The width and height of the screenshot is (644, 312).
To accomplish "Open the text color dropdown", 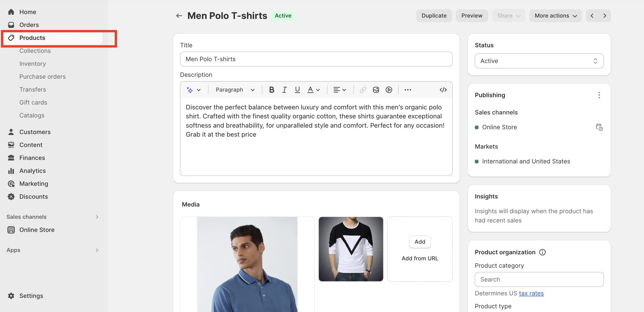I will tap(313, 90).
